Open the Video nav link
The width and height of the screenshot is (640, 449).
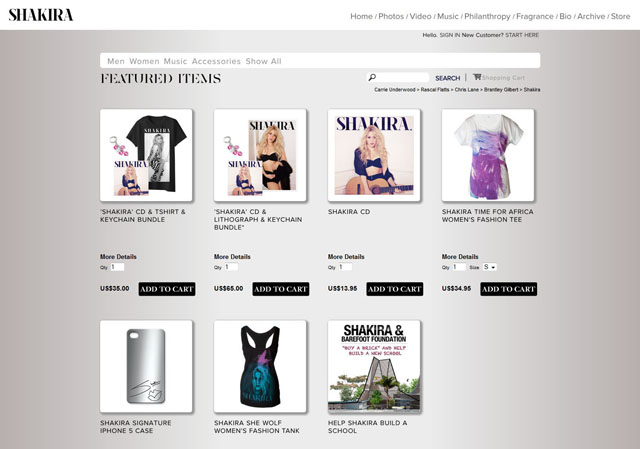[x=420, y=16]
